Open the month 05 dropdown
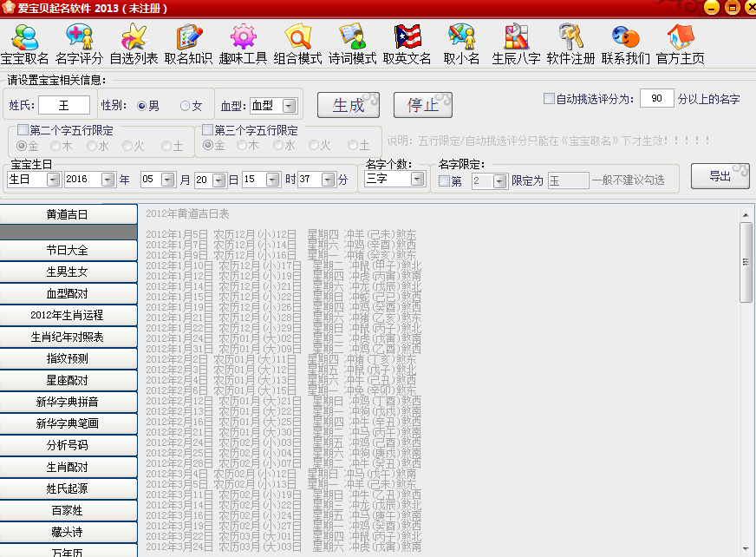This screenshot has width=756, height=557. pos(168,180)
